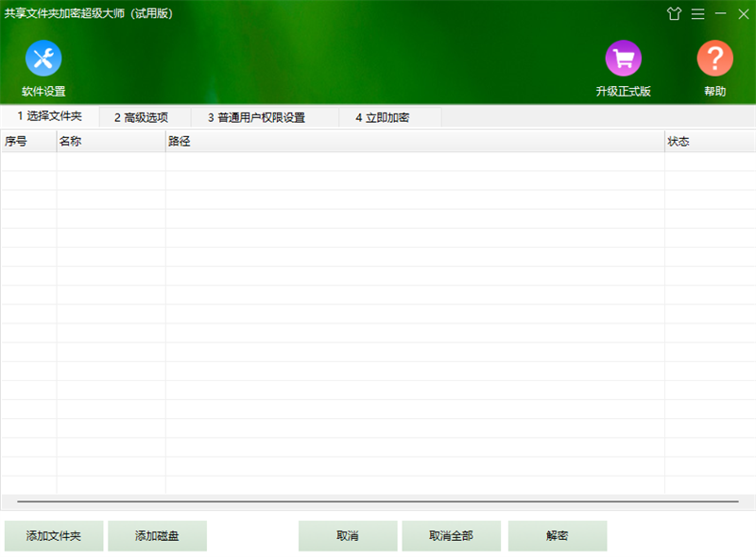Click the skin (shirt) icon in title bar
The image size is (756, 557).
coord(674,14)
